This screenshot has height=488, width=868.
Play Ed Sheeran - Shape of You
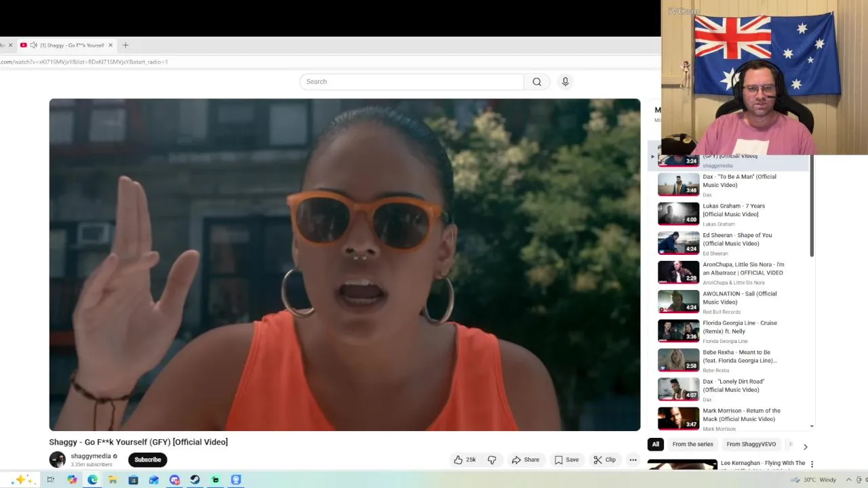click(x=737, y=239)
